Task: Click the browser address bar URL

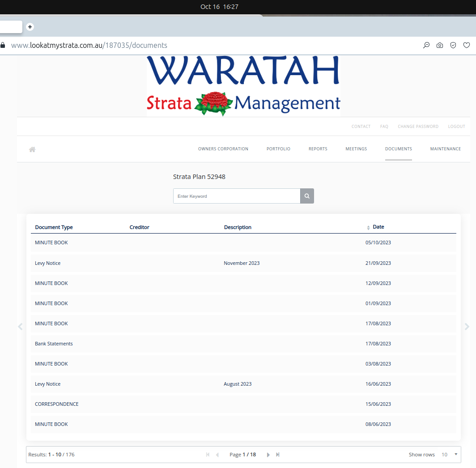Action: 89,45
